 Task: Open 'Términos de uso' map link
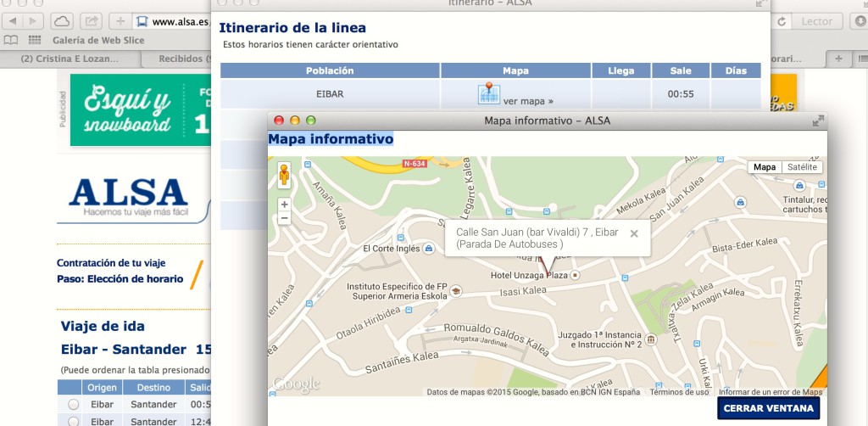679,392
